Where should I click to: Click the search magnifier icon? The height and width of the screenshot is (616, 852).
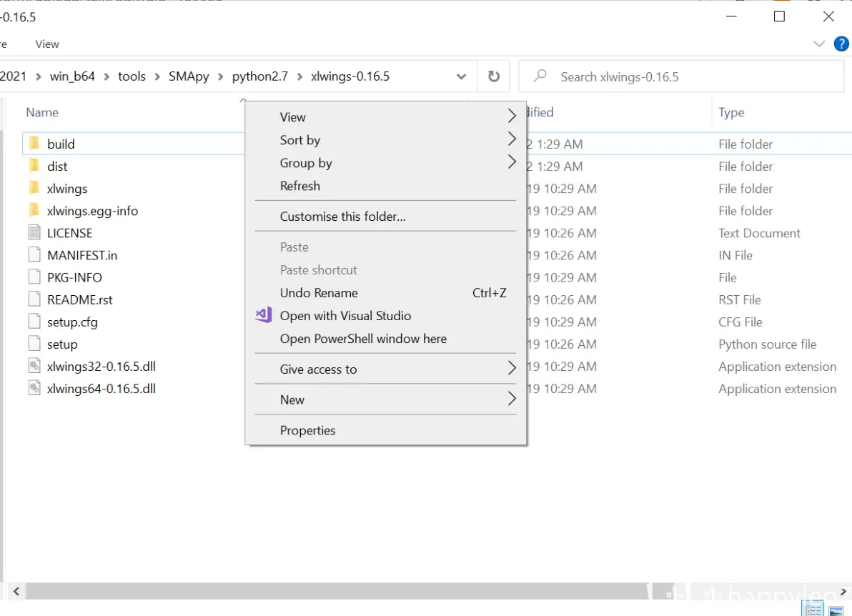pyautogui.click(x=540, y=76)
